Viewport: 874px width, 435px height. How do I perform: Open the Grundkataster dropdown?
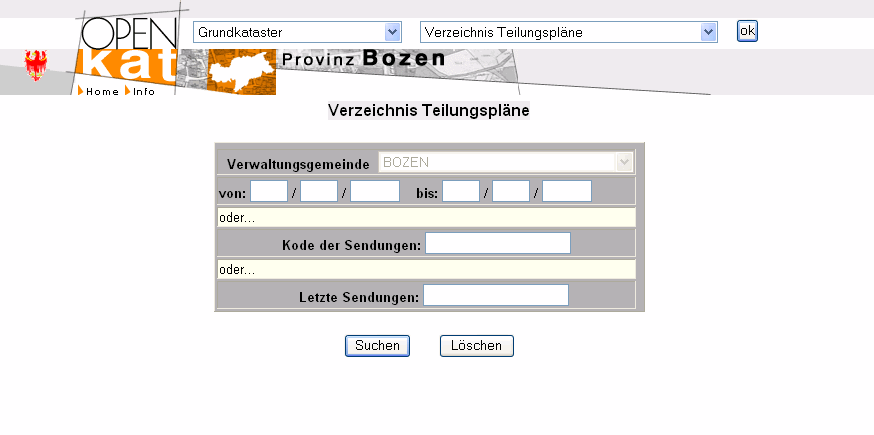coord(296,32)
